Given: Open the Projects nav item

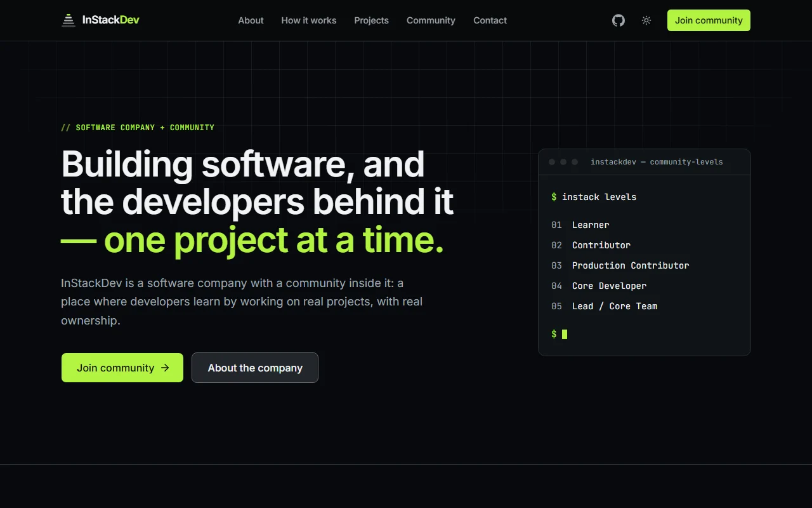Looking at the screenshot, I should (371, 20).
